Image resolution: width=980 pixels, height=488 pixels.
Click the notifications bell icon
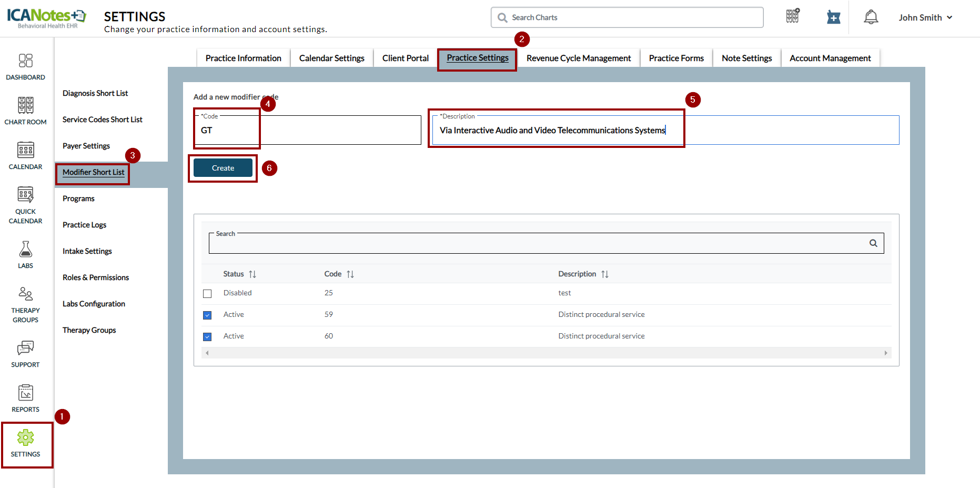coord(871,17)
